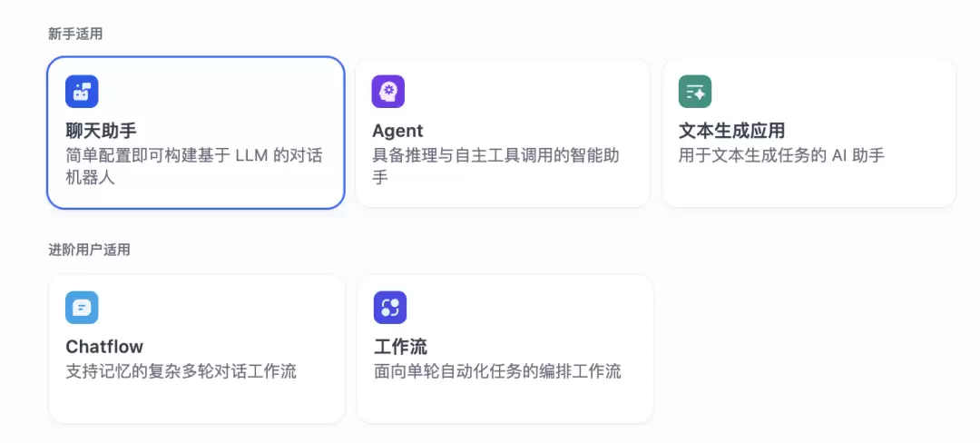Choose the Chatflow title text

(104, 347)
